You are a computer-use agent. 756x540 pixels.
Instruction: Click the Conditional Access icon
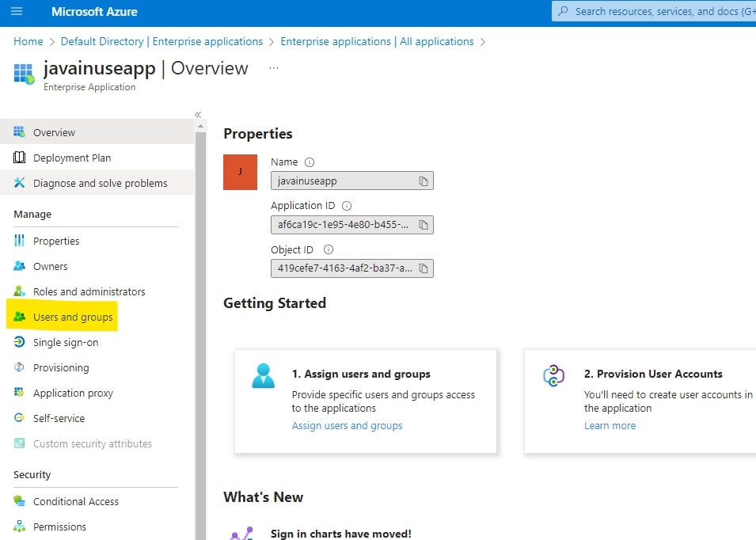tap(19, 501)
